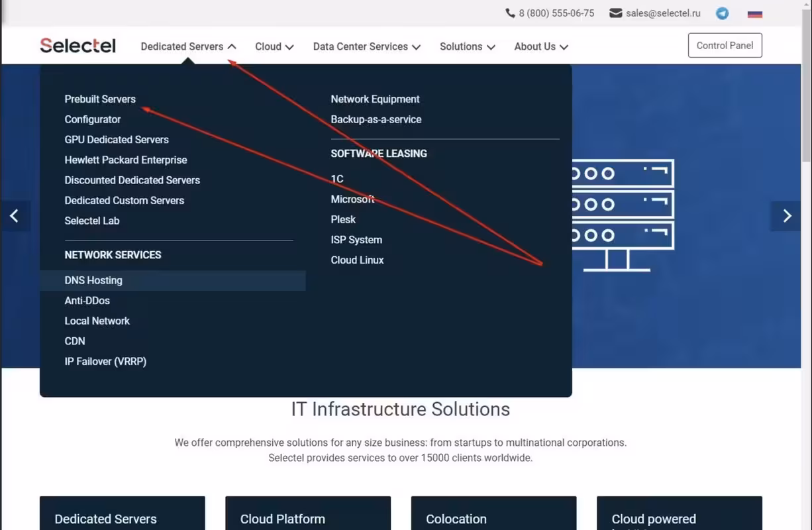Expand the About Us menu
812x530 pixels.
541,46
